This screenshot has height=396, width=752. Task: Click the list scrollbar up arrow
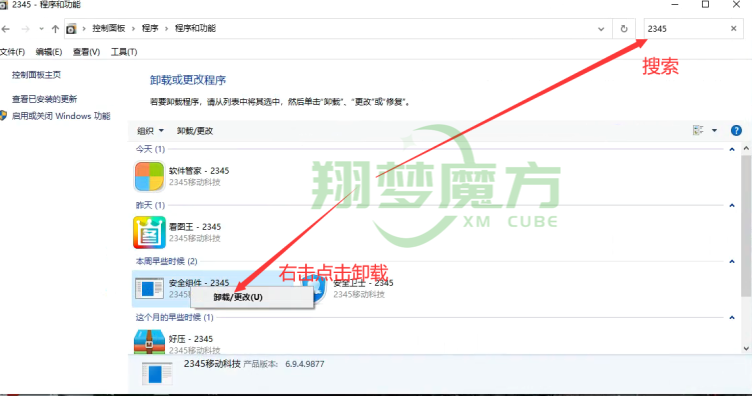pos(746,149)
